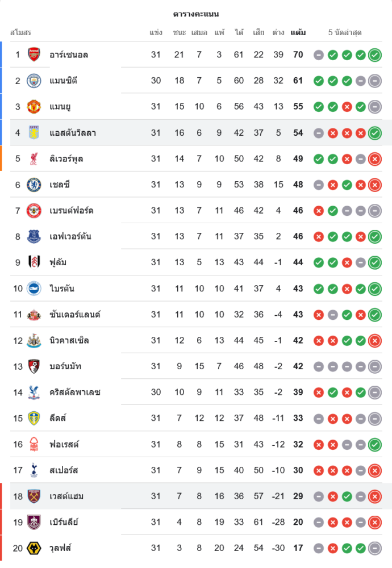This screenshot has width=392, height=568.
Task: Click Liverpool's latest match loss indicator
Action: pos(374,159)
